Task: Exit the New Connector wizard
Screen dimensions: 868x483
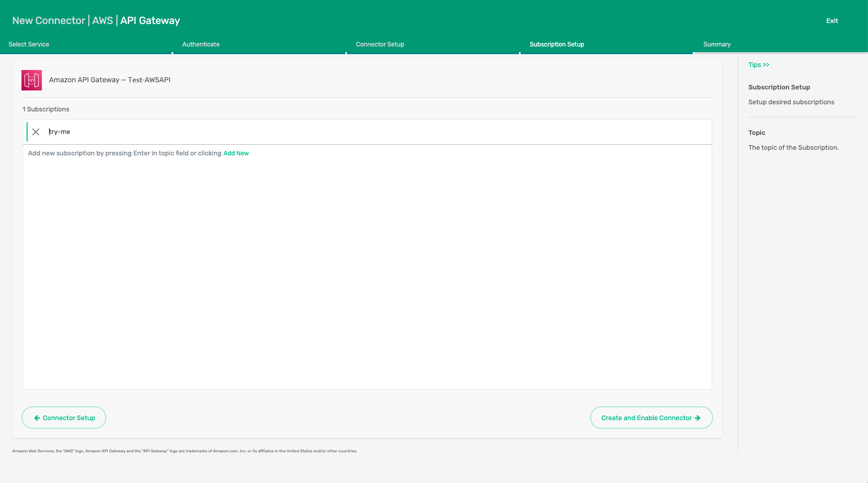Action: [x=832, y=21]
